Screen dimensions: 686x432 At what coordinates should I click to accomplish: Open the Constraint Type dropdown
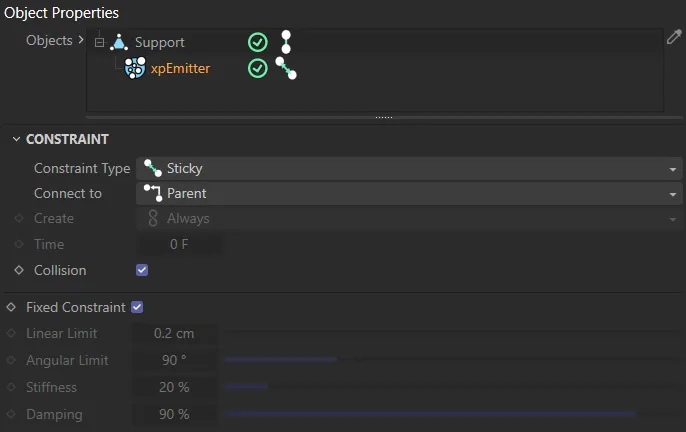409,169
